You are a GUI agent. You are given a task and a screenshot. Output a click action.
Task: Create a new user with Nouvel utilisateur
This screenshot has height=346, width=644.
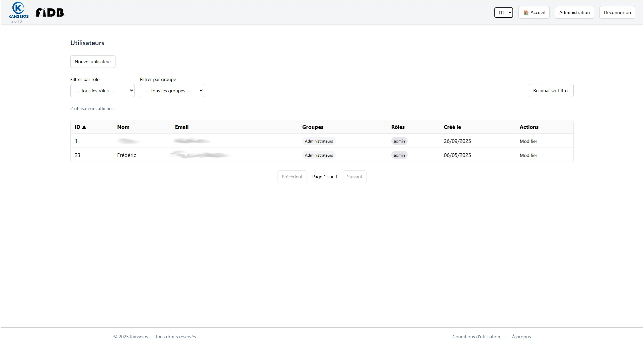click(x=93, y=62)
